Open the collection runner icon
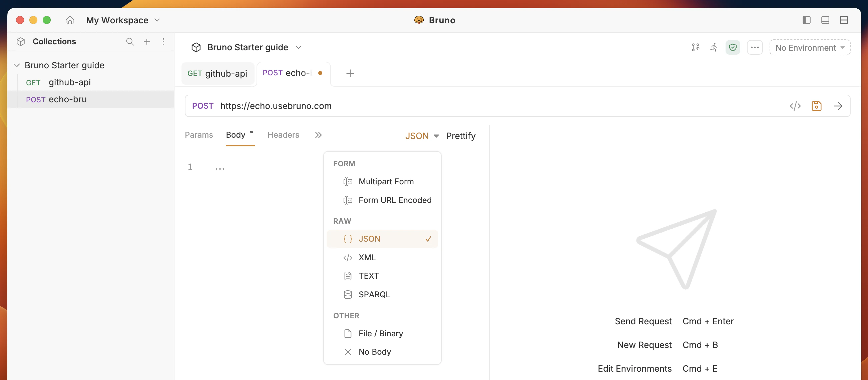The image size is (868, 380). coord(714,47)
